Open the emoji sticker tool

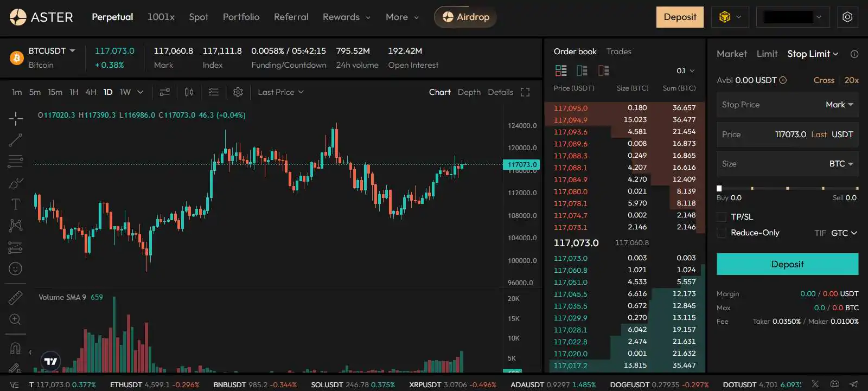click(15, 268)
